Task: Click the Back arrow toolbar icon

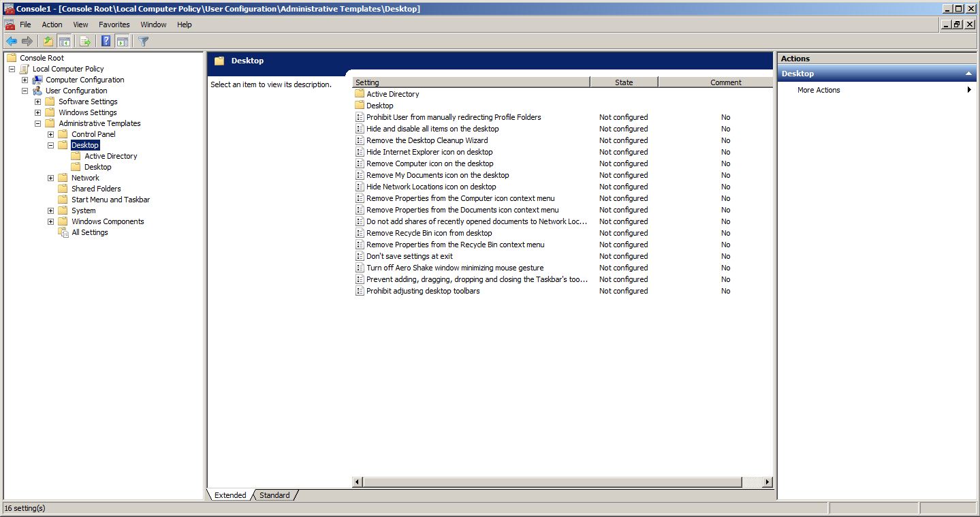Action: [11, 41]
